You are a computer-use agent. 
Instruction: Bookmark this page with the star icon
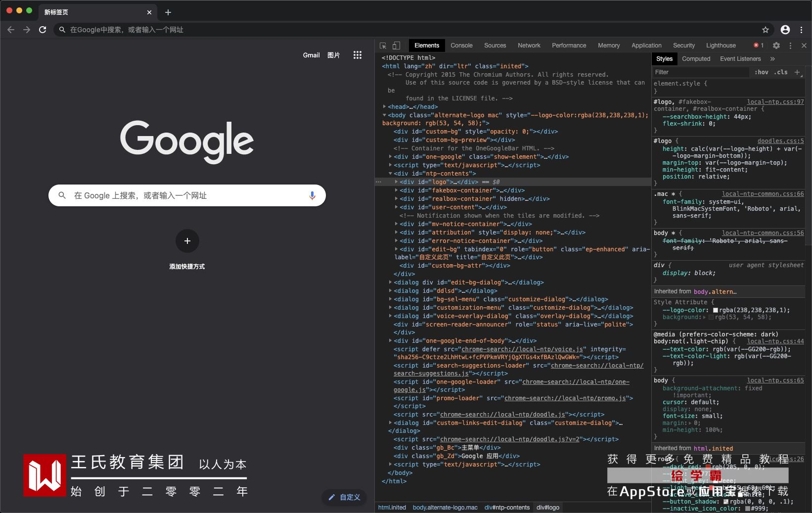(766, 30)
